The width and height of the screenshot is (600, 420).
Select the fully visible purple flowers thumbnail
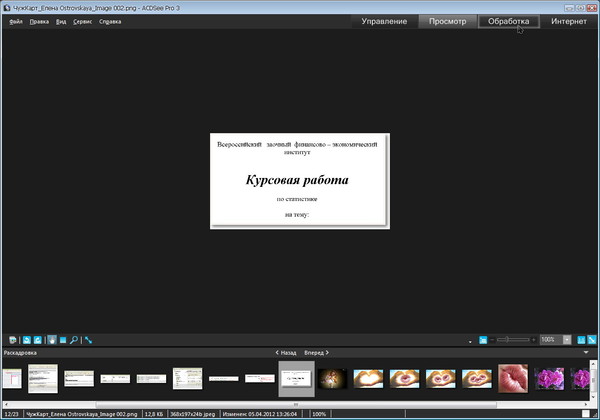pyautogui.click(x=549, y=379)
